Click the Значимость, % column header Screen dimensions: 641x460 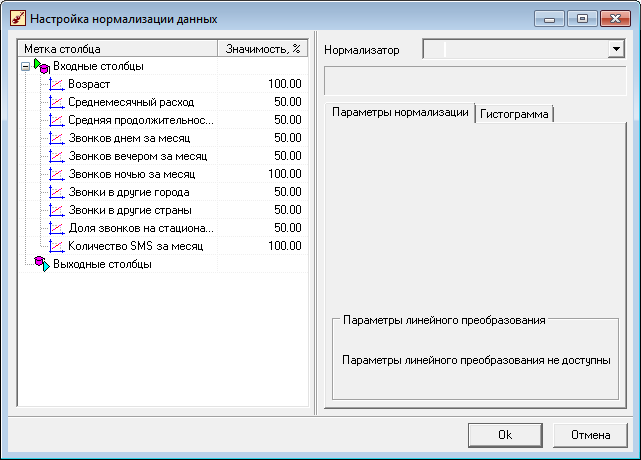263,49
